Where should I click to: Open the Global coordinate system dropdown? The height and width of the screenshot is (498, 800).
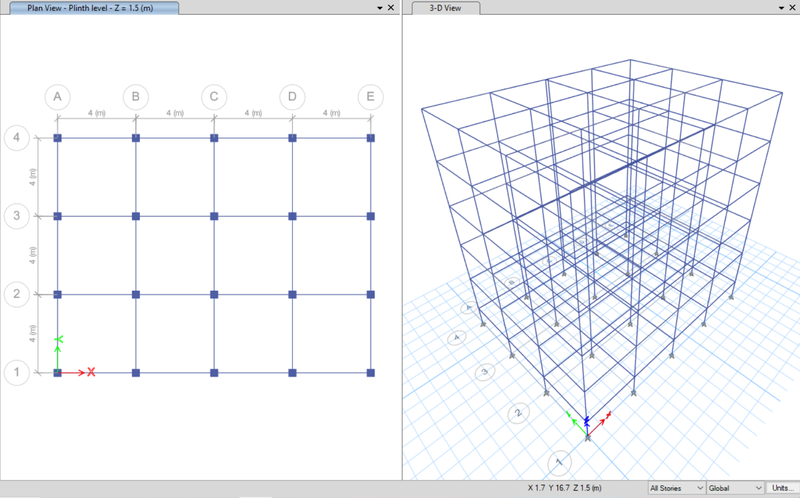pyautogui.click(x=735, y=488)
